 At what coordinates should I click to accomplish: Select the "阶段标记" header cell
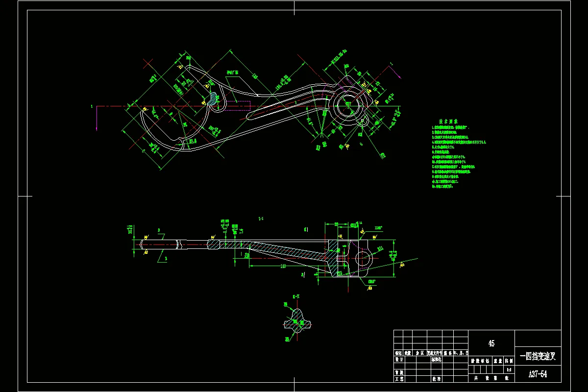coord(480,361)
